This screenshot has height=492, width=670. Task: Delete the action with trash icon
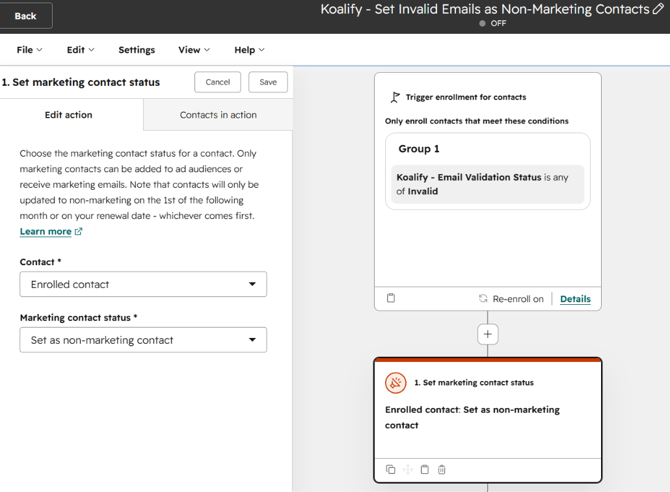tap(442, 470)
